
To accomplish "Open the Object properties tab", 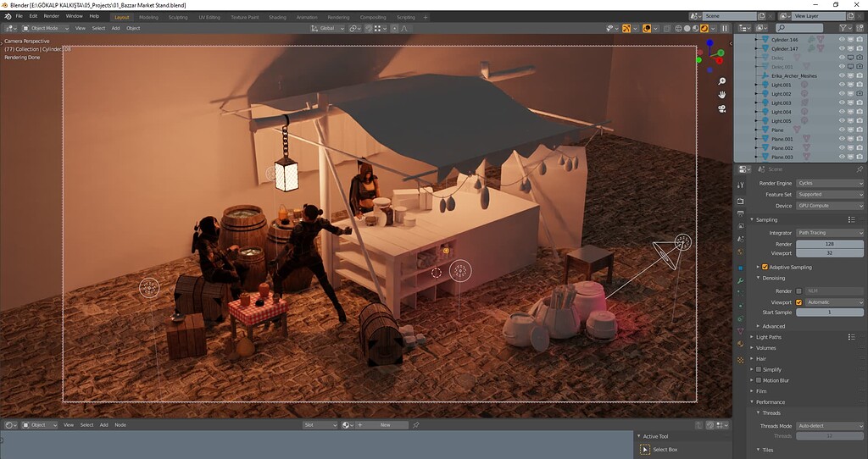I will [x=741, y=268].
